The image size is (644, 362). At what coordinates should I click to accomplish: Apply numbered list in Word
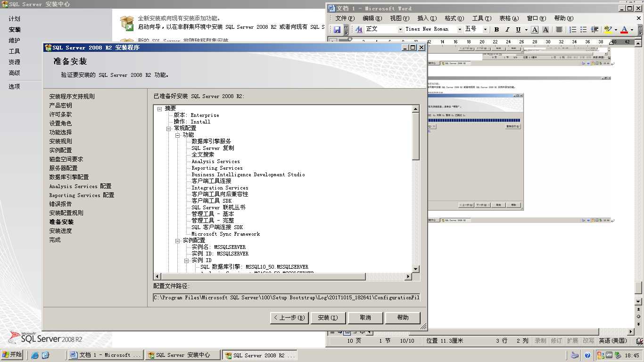coord(573,29)
